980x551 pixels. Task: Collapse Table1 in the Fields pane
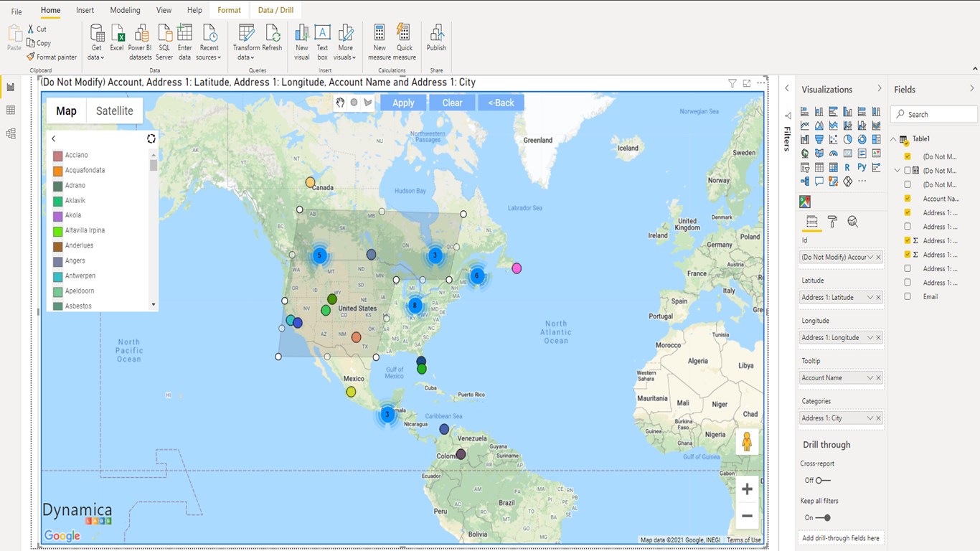point(892,138)
